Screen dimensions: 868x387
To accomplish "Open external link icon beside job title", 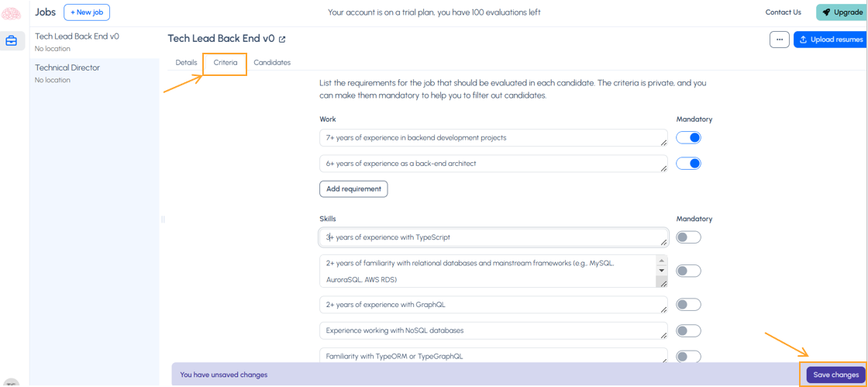I will [282, 40].
